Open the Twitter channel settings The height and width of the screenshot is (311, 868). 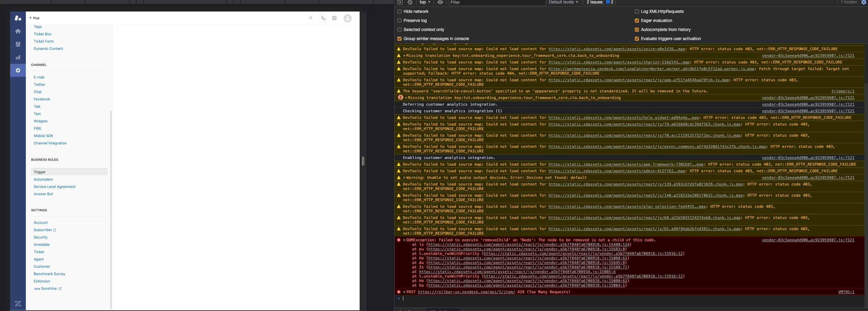coord(39,84)
